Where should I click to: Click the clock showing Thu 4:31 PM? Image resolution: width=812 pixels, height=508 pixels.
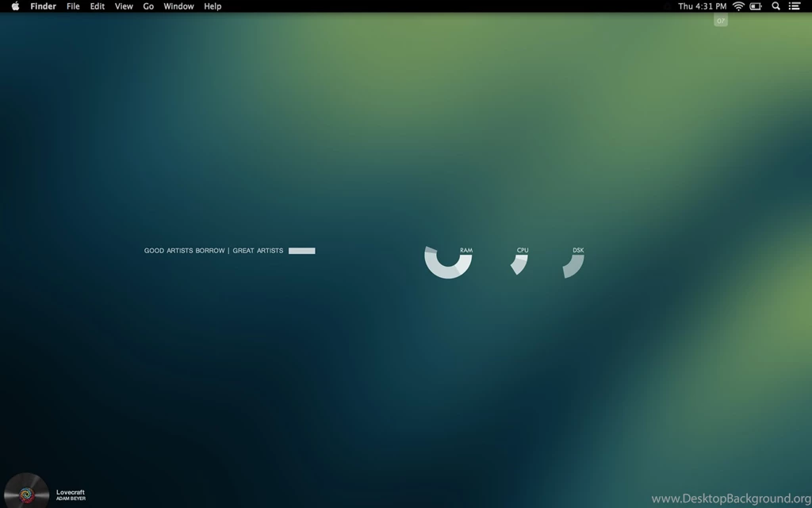[x=702, y=6]
